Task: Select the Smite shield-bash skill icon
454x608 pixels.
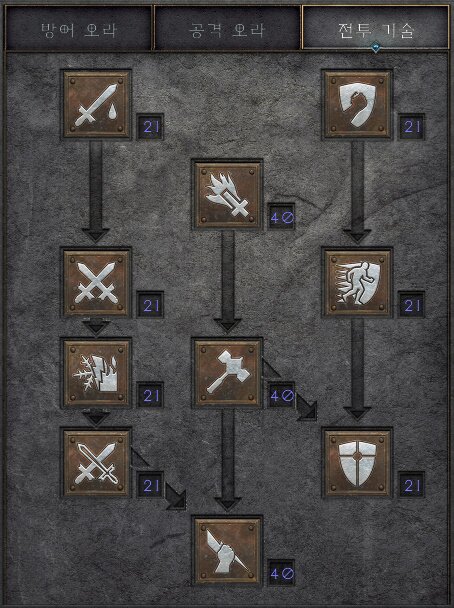Action: pyautogui.click(x=357, y=105)
